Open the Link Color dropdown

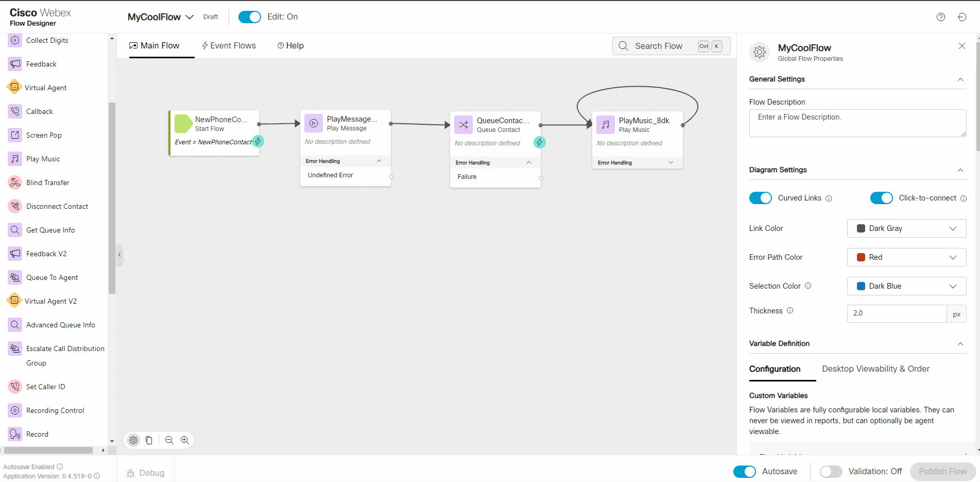906,228
